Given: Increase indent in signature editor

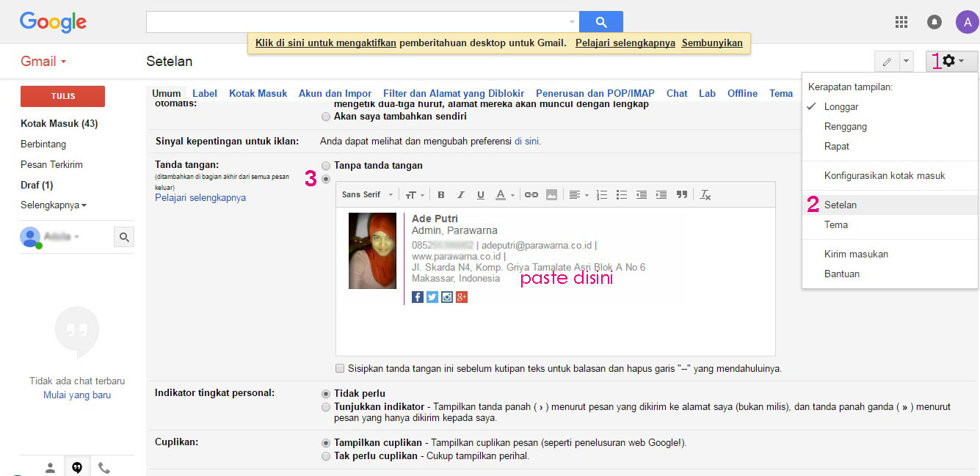Looking at the screenshot, I should click(x=661, y=194).
